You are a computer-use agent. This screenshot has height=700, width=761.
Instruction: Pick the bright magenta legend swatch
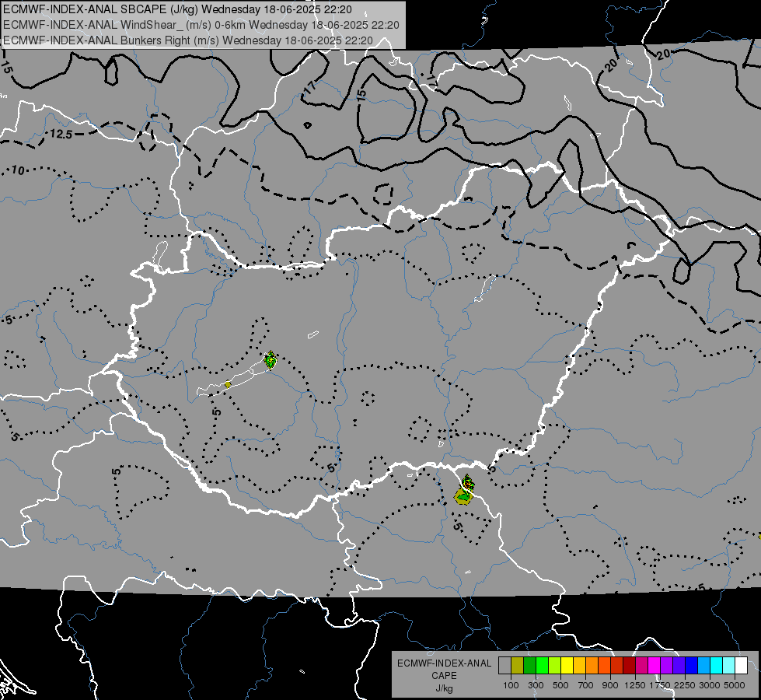pyautogui.click(x=655, y=666)
